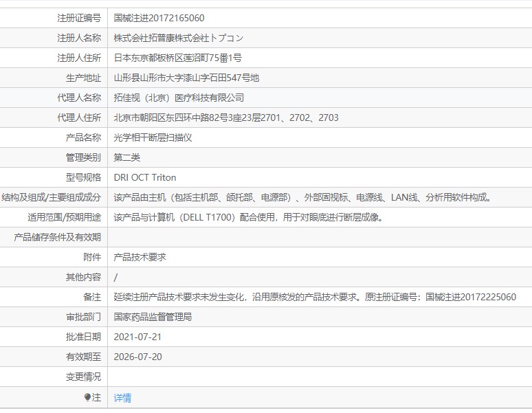Image resolution: width=532 pixels, height=413 pixels.
Task: Click the slash value for 其他内容
Action: (x=115, y=278)
